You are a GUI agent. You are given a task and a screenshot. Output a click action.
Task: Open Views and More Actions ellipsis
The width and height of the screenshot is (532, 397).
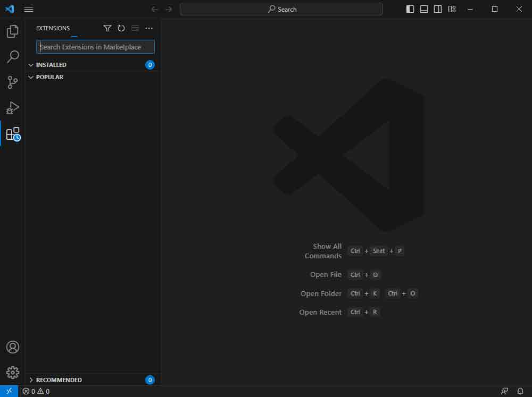pos(149,28)
